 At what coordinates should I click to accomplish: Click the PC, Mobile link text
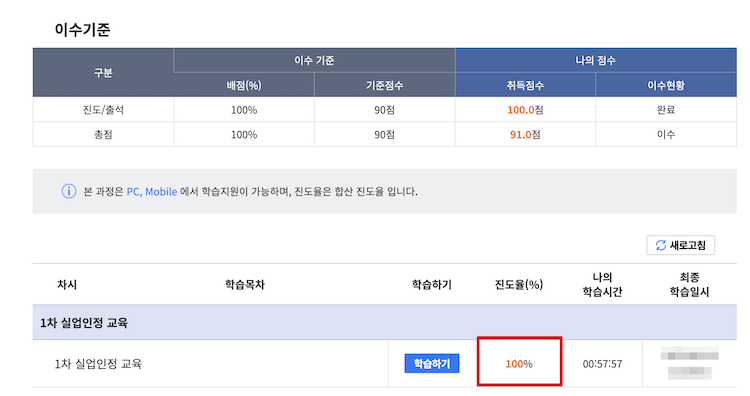pos(152,192)
